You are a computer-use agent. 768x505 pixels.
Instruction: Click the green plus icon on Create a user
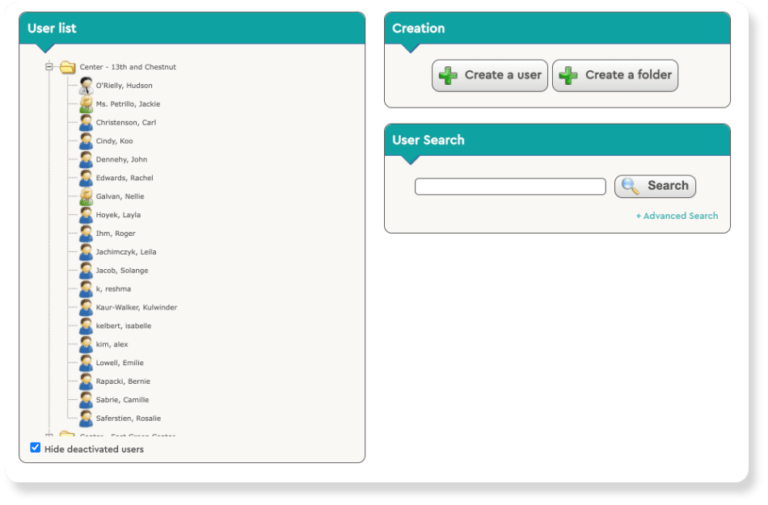point(449,76)
